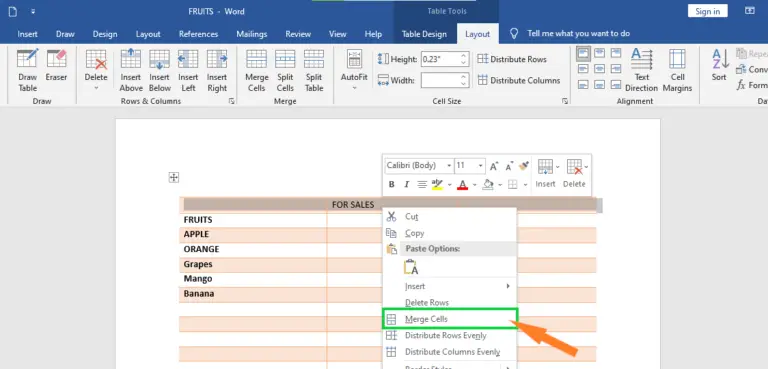Switch to the Draw tab
Image resolution: width=768 pixels, height=369 pixels.
point(65,34)
